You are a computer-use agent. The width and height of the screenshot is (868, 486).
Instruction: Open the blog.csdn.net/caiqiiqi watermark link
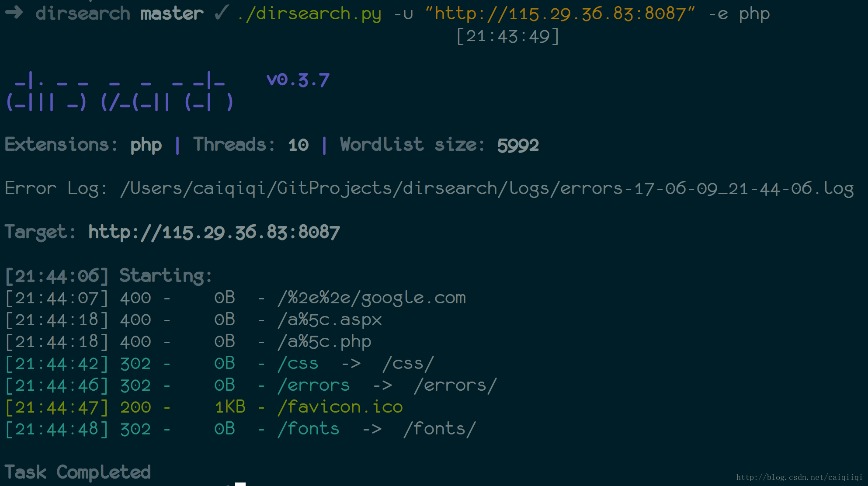(x=799, y=477)
